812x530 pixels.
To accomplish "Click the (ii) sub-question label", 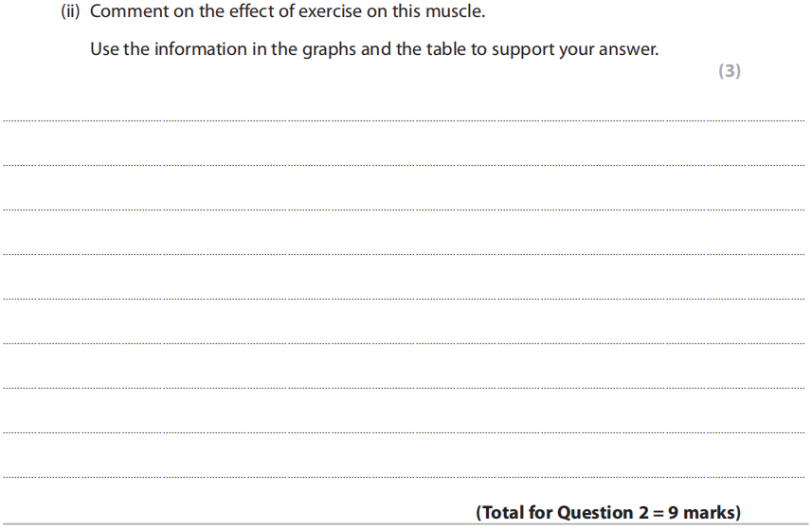I will pos(71,13).
